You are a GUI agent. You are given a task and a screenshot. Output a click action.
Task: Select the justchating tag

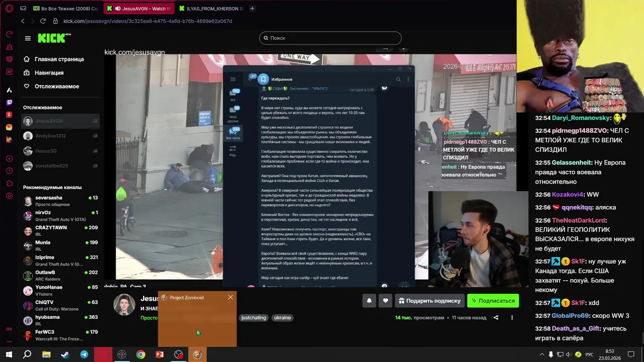pyautogui.click(x=254, y=318)
